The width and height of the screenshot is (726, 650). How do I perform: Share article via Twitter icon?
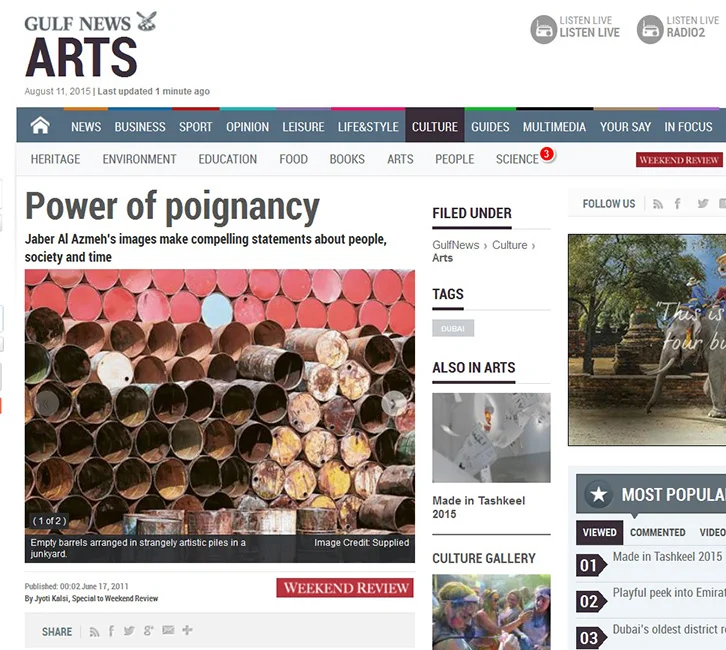129,631
